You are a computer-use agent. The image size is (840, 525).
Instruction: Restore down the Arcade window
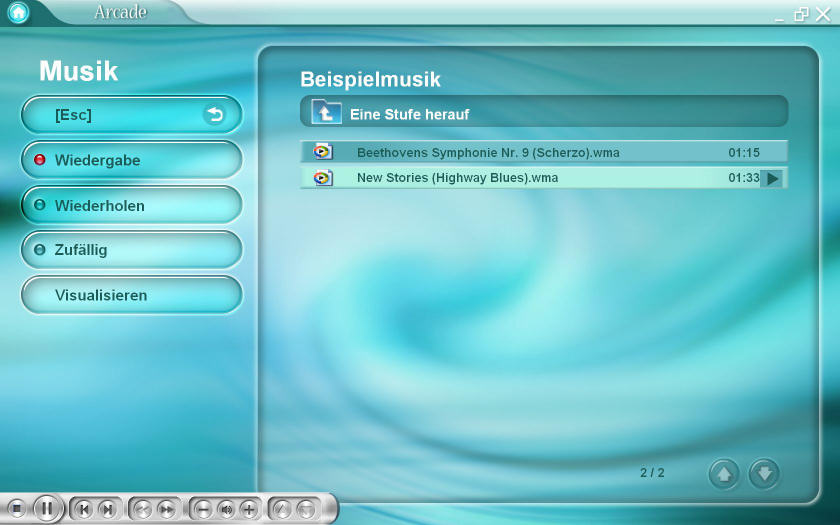(x=801, y=14)
